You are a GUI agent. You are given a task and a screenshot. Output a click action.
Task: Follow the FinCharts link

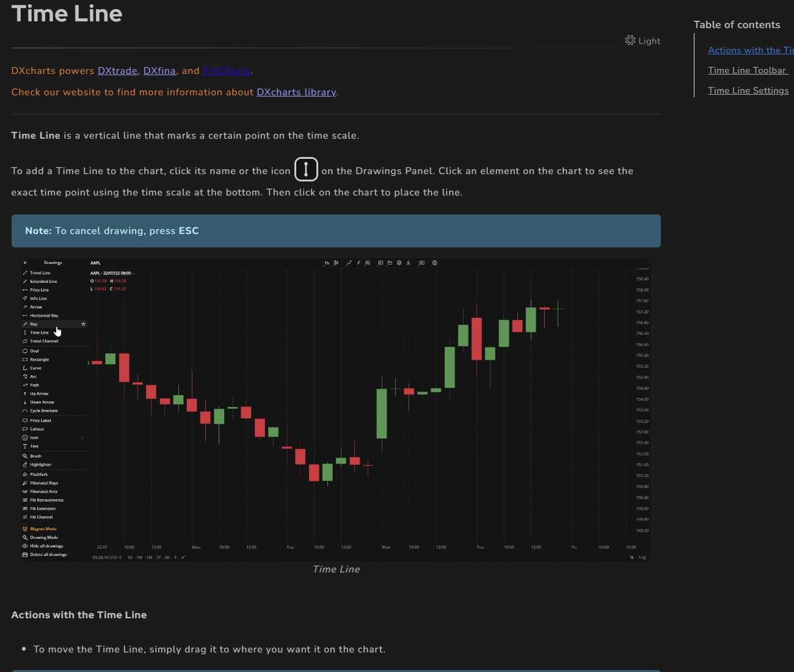coord(227,71)
